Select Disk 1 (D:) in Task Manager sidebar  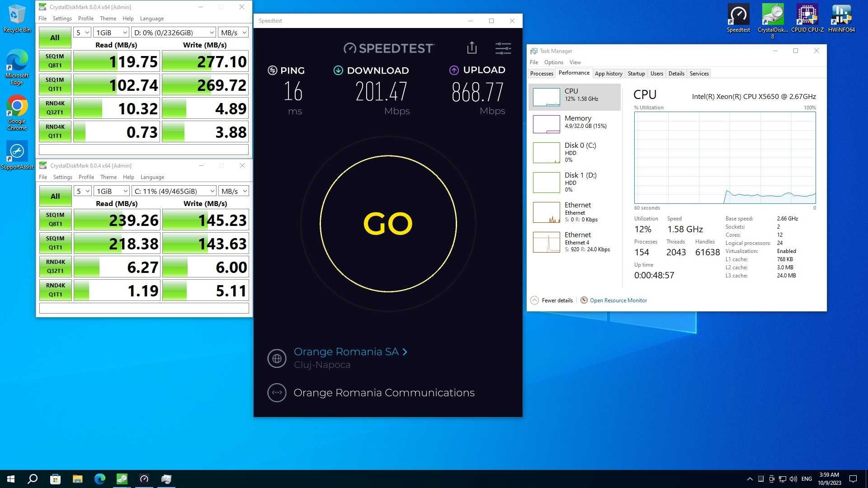click(x=574, y=182)
